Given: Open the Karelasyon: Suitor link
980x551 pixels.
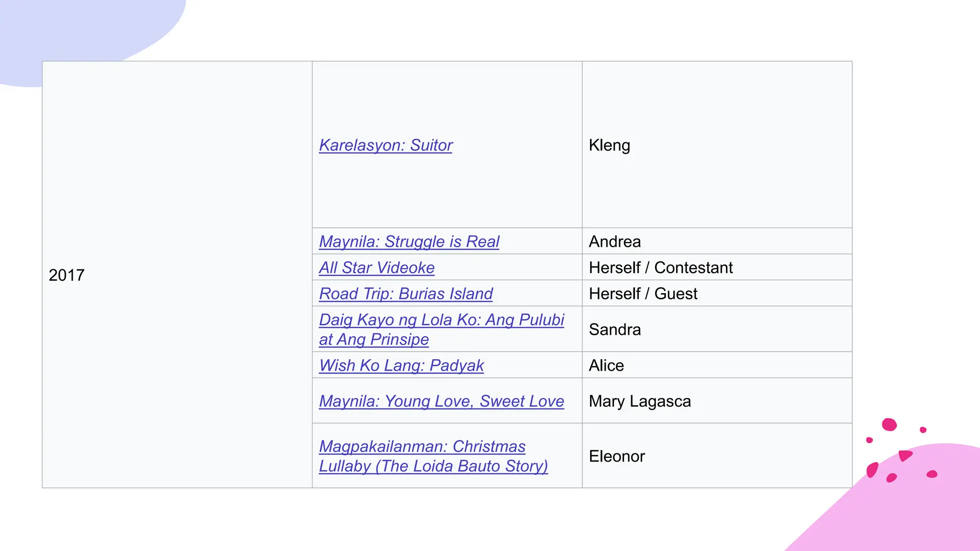Looking at the screenshot, I should [386, 145].
